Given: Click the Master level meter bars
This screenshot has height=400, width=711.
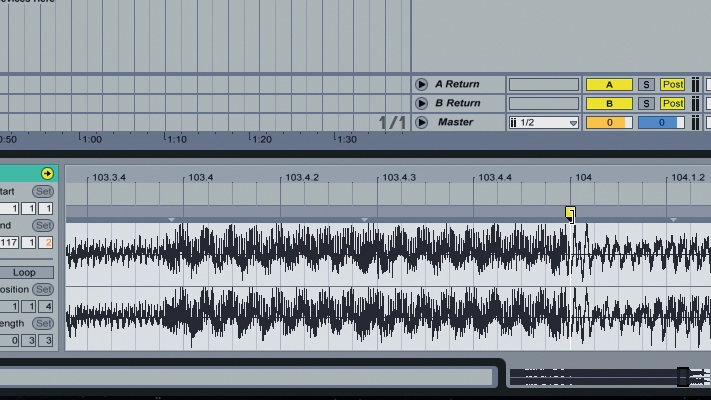Looking at the screenshot, I should pyautogui.click(x=695, y=122).
